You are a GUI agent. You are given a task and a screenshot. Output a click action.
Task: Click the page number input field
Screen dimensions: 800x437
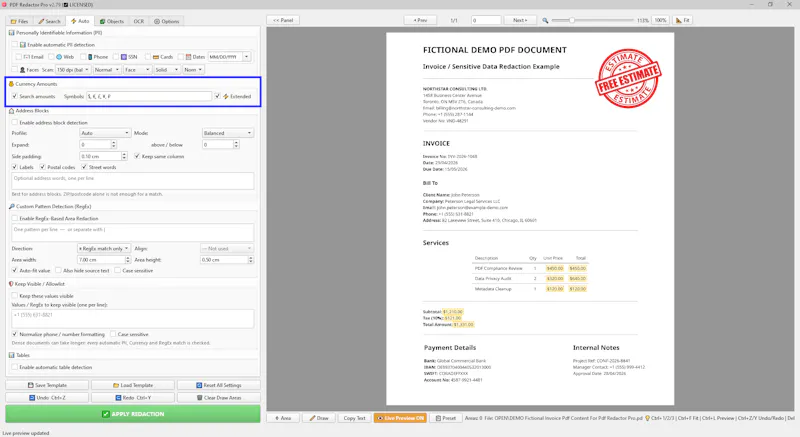pos(486,20)
